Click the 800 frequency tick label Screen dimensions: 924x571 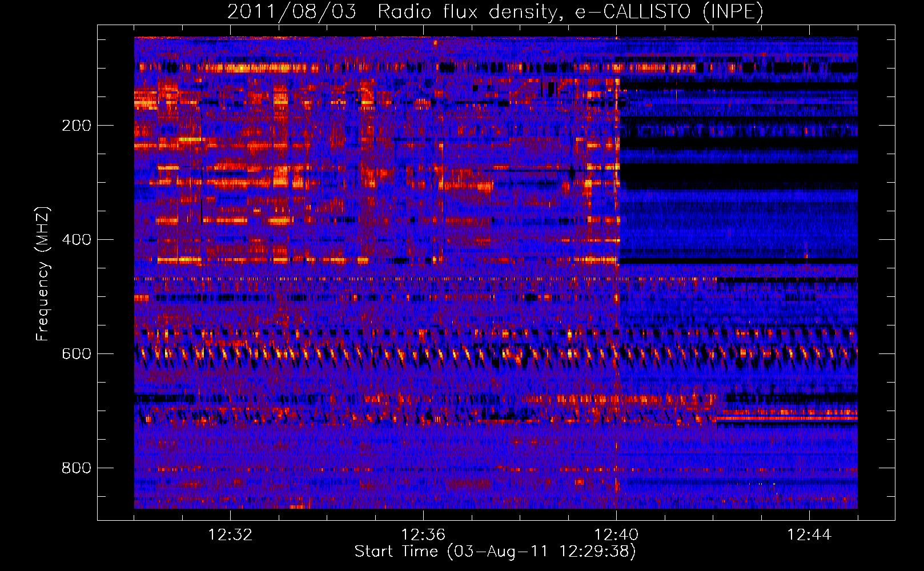coord(77,468)
